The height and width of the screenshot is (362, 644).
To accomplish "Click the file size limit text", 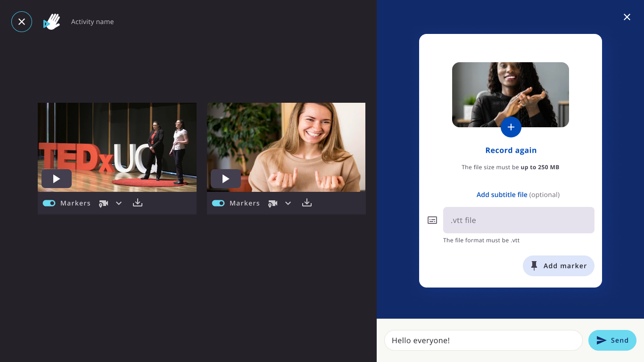I will click(511, 167).
